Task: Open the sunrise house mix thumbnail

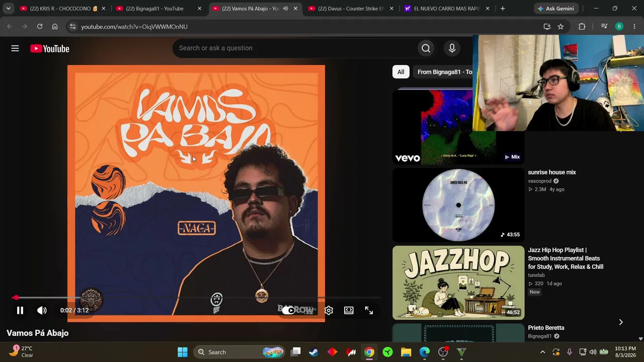Action: click(458, 205)
